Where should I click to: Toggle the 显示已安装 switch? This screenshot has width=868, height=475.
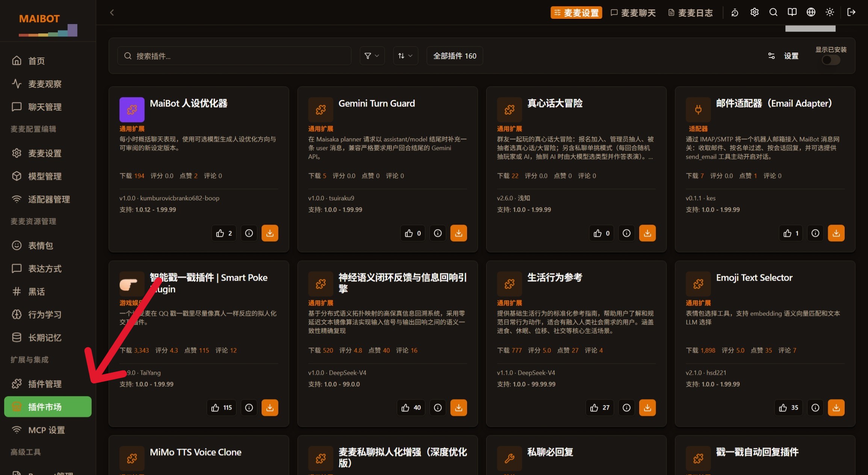831,60
